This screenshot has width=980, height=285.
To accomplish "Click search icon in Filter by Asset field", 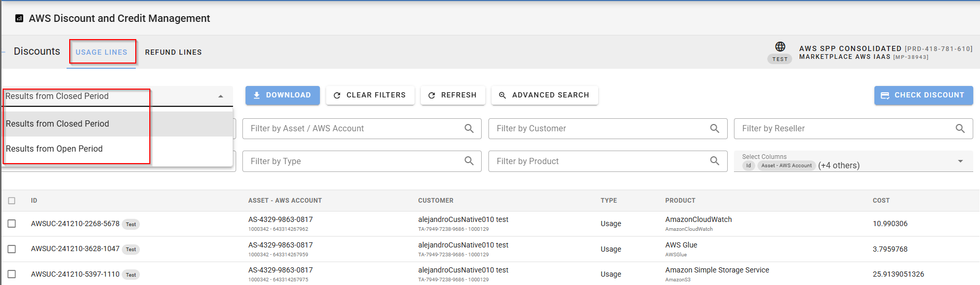I will tap(469, 129).
